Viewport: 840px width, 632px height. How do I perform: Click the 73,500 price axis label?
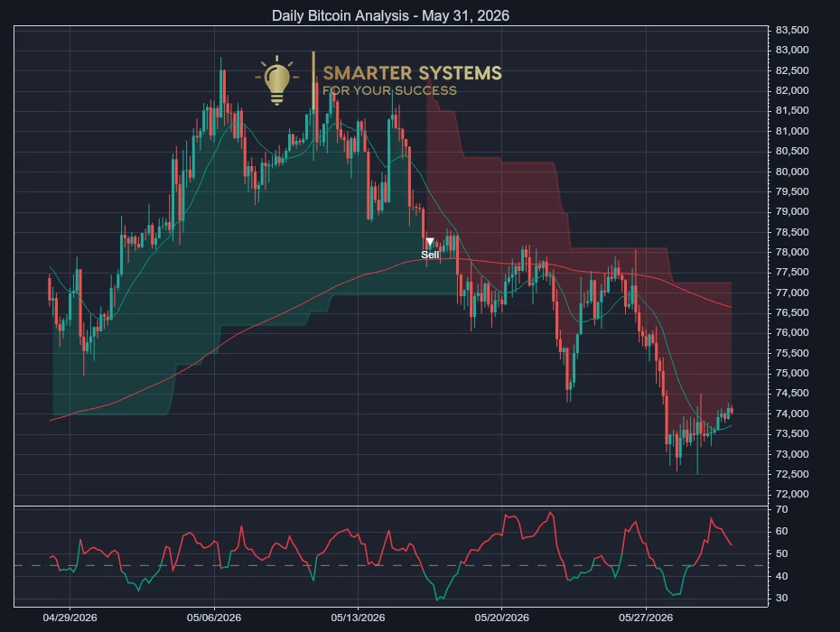coord(792,434)
